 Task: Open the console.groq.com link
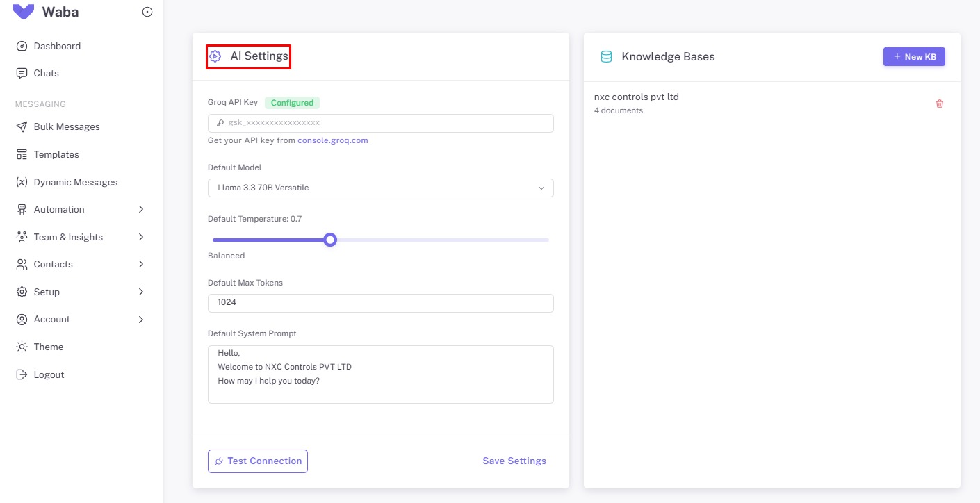click(333, 140)
